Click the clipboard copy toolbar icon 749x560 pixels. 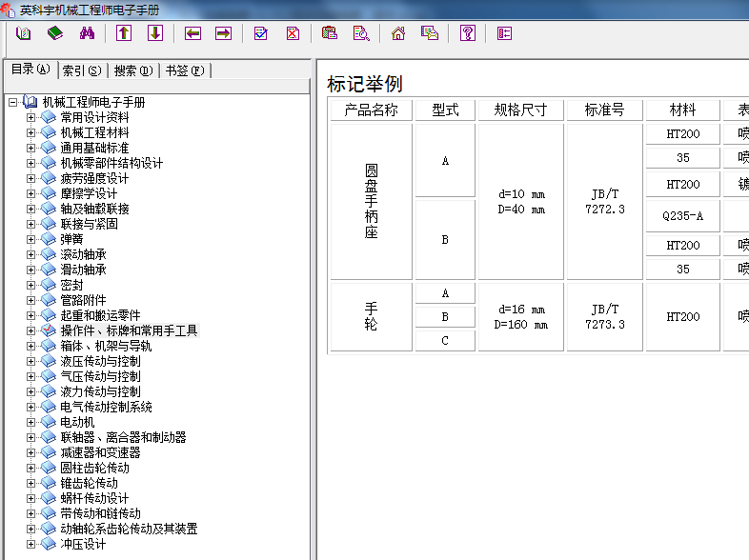pos(330,33)
